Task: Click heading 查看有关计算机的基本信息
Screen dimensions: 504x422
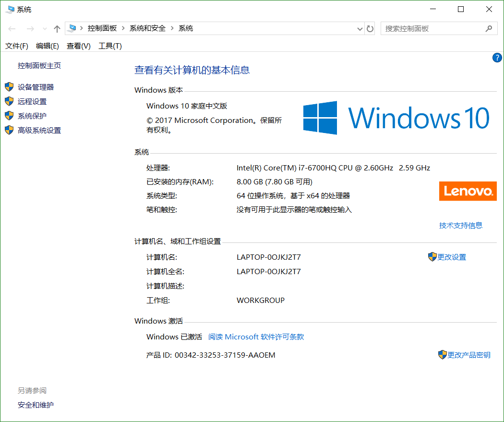Action: [x=192, y=70]
